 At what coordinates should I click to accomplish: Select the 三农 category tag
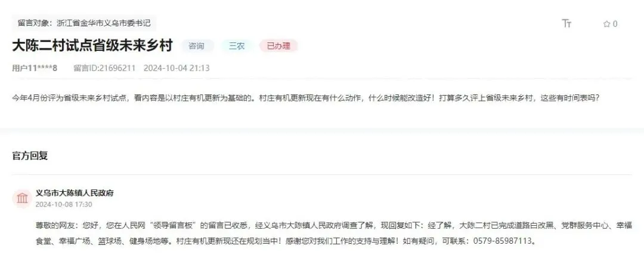237,46
